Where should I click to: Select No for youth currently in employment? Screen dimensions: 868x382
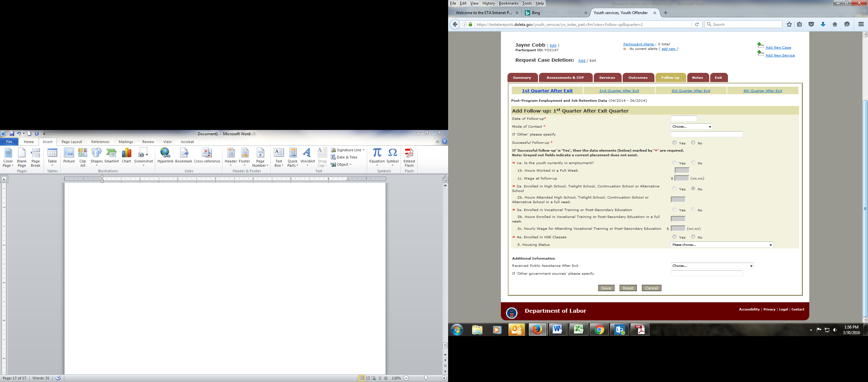(x=693, y=162)
